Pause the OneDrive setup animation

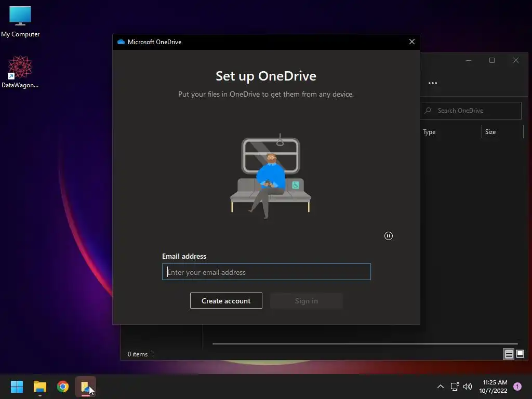(x=389, y=236)
